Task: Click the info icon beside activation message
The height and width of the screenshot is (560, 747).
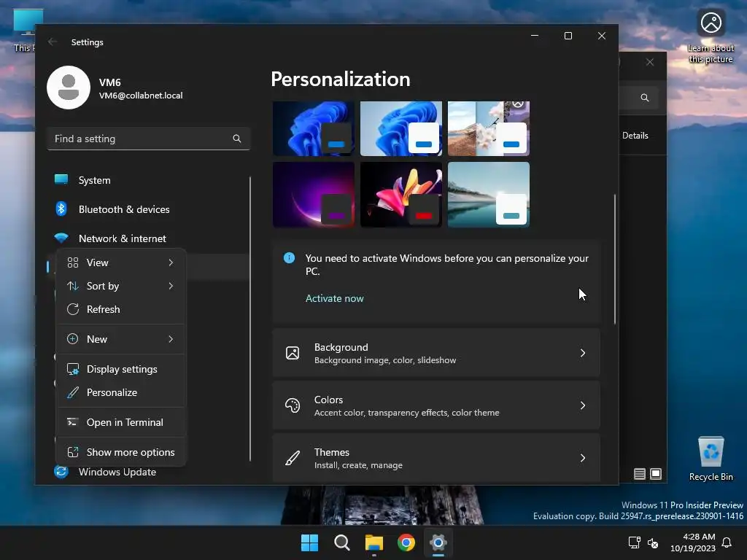Action: [289, 257]
